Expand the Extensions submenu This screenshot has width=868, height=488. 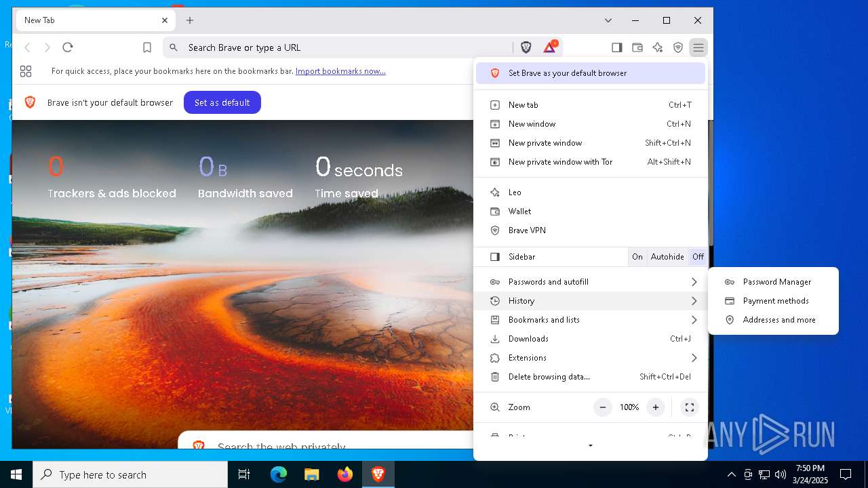tap(591, 358)
